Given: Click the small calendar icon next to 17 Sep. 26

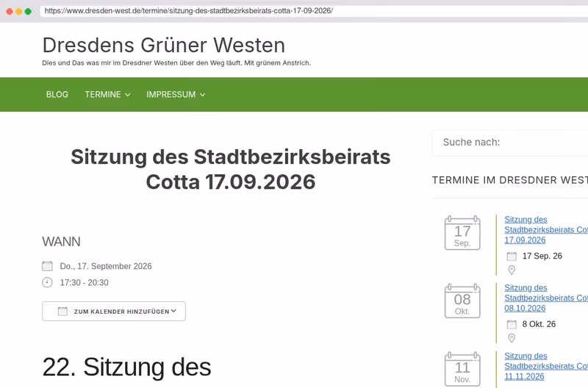Looking at the screenshot, I should [x=512, y=256].
